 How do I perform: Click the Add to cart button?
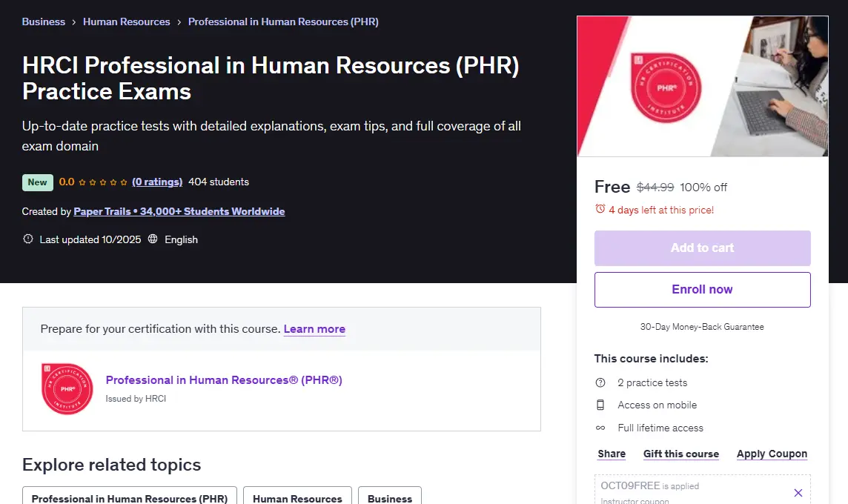point(702,248)
